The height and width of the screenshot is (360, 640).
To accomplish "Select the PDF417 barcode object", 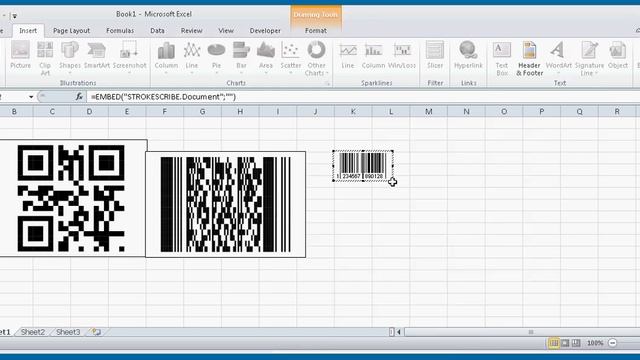I will click(226, 204).
